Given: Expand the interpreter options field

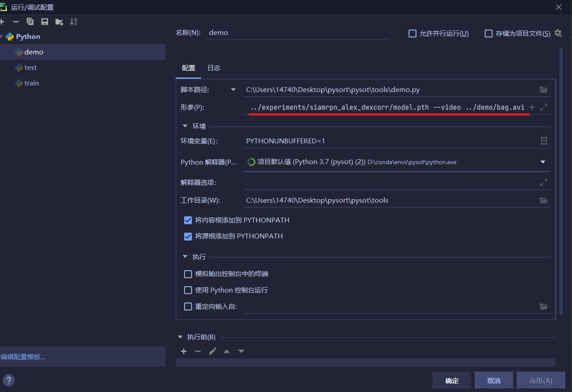Looking at the screenshot, I should 544,182.
